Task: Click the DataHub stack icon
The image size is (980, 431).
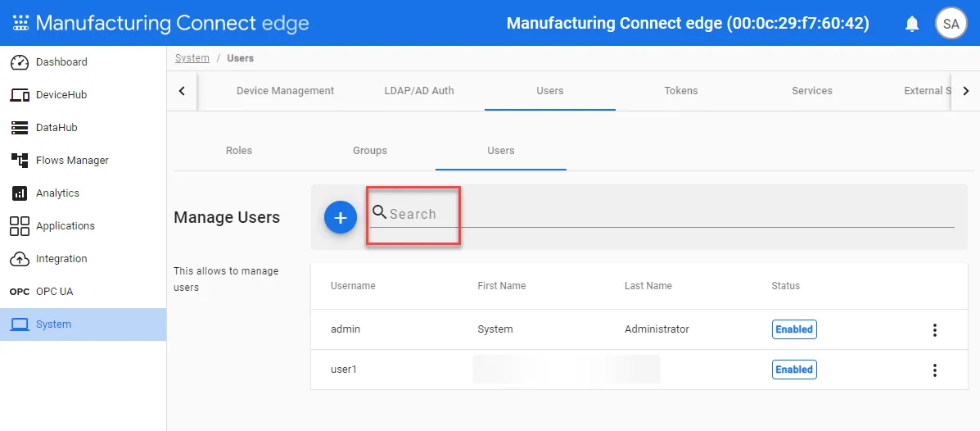Action: click(x=20, y=128)
